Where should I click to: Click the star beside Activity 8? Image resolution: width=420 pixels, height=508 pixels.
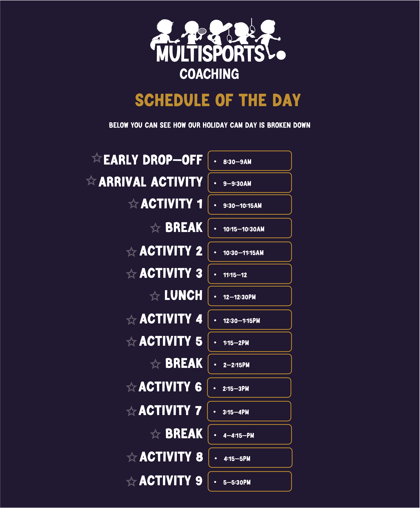132,457
